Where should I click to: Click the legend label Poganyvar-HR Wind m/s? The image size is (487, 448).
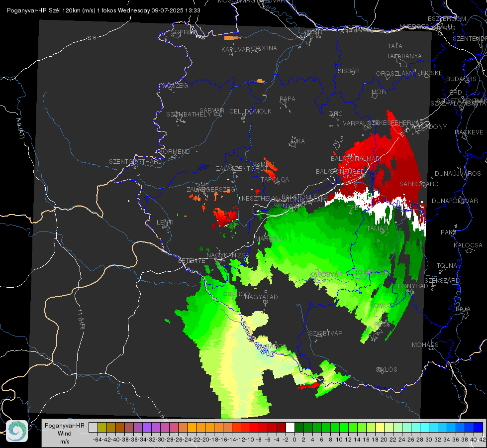65,433
